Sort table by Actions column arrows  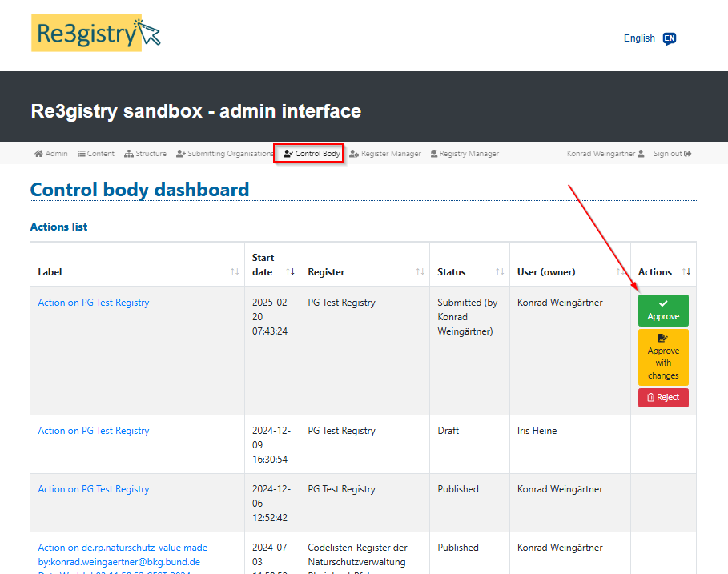point(686,272)
